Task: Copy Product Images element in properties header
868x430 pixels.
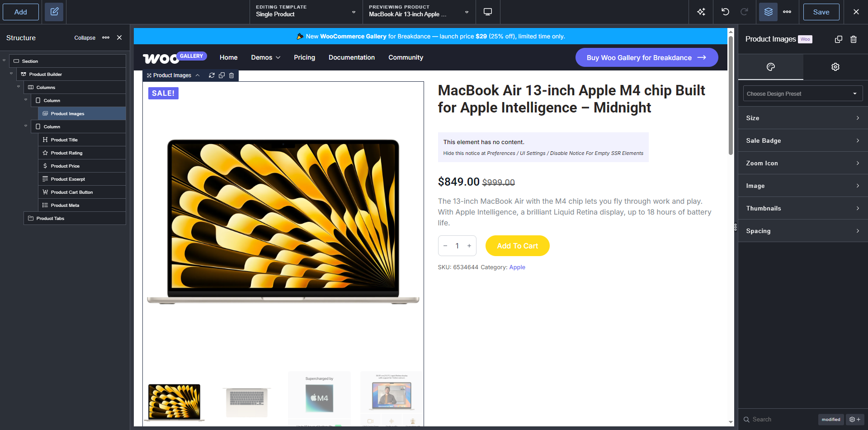Action: tap(839, 39)
